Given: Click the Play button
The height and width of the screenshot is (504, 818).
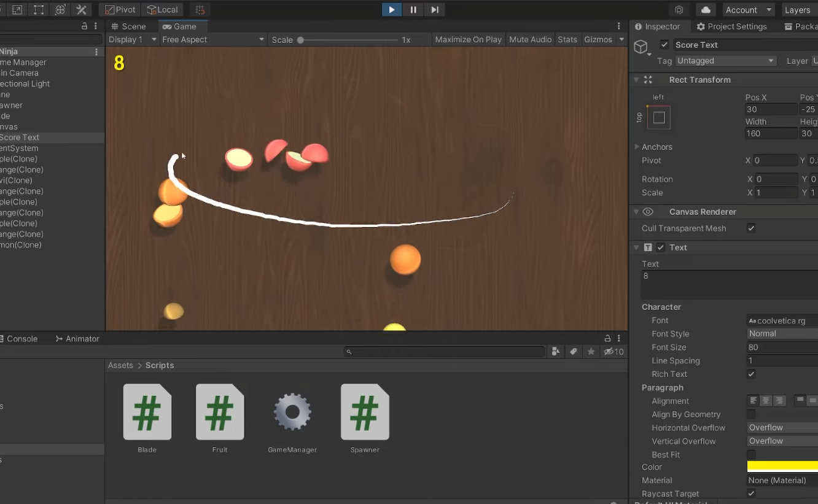Looking at the screenshot, I should coord(391,10).
